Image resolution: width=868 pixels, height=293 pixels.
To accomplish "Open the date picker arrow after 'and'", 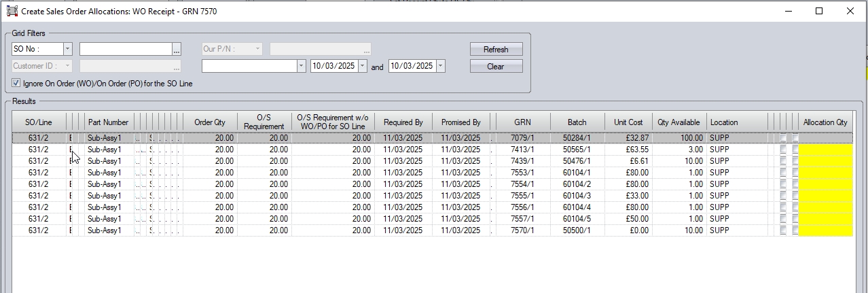I will (440, 66).
